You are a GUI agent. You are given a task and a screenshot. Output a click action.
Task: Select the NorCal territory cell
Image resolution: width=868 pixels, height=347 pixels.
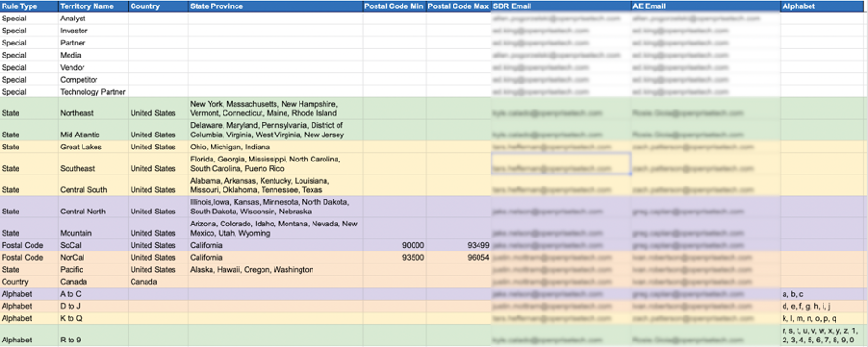(x=93, y=257)
